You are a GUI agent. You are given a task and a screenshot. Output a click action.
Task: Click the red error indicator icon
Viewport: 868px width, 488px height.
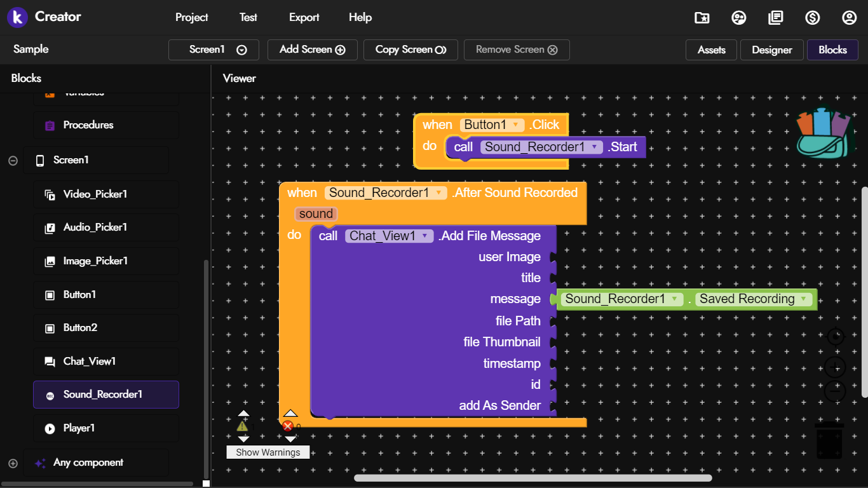[288, 426]
